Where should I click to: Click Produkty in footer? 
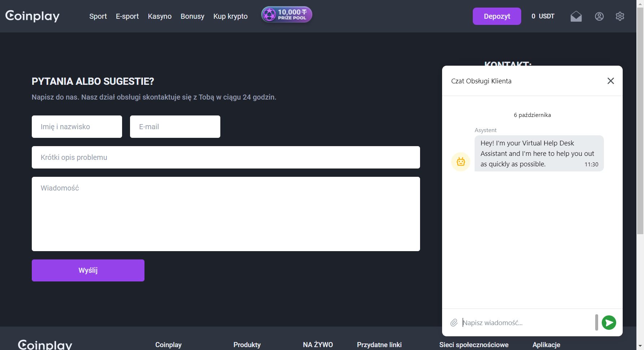(x=247, y=345)
